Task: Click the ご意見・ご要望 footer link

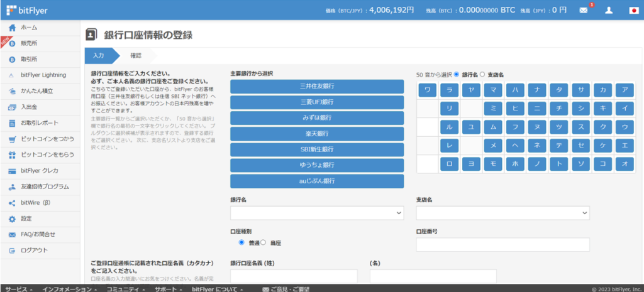Action: click(x=290, y=289)
